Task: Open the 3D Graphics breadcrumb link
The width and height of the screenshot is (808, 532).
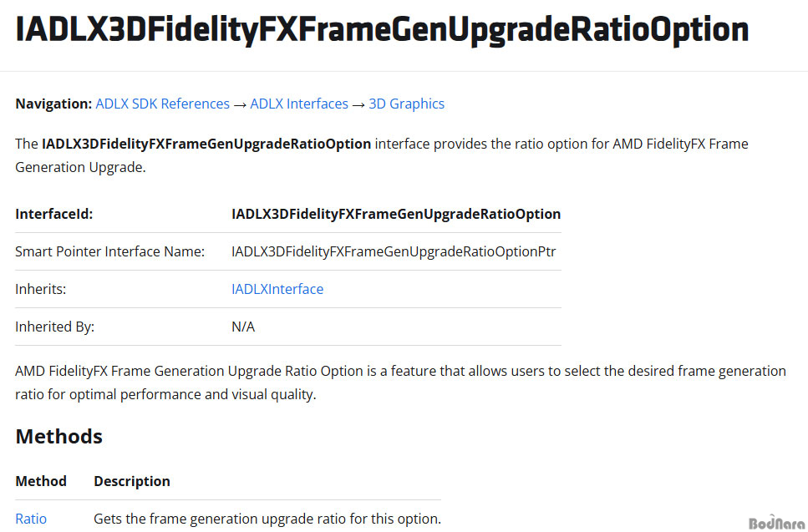Action: tap(406, 104)
